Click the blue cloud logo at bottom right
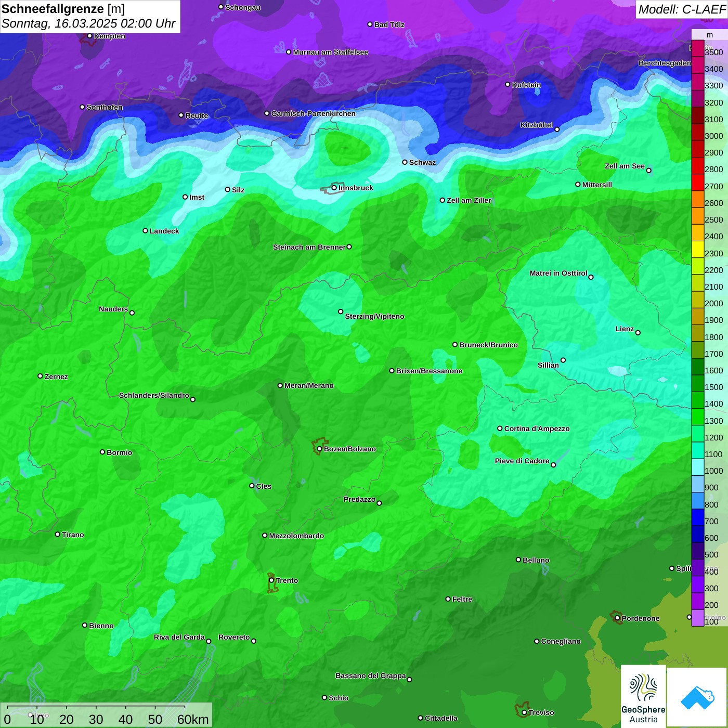The image size is (728, 728). coord(697,697)
